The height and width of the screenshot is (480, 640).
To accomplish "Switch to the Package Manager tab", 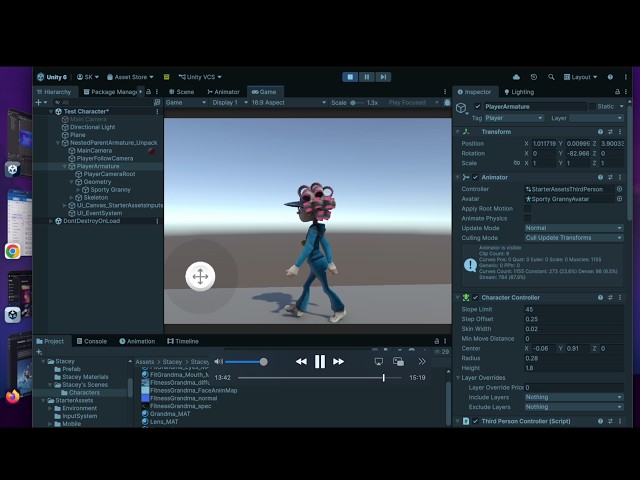I will (110, 92).
